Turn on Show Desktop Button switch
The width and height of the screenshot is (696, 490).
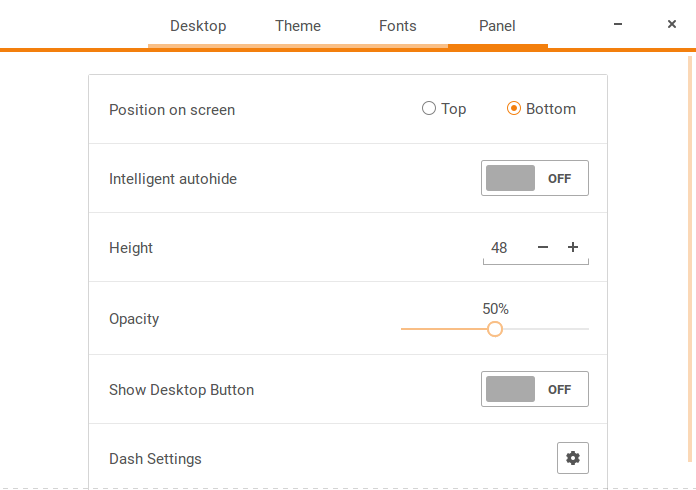(535, 389)
